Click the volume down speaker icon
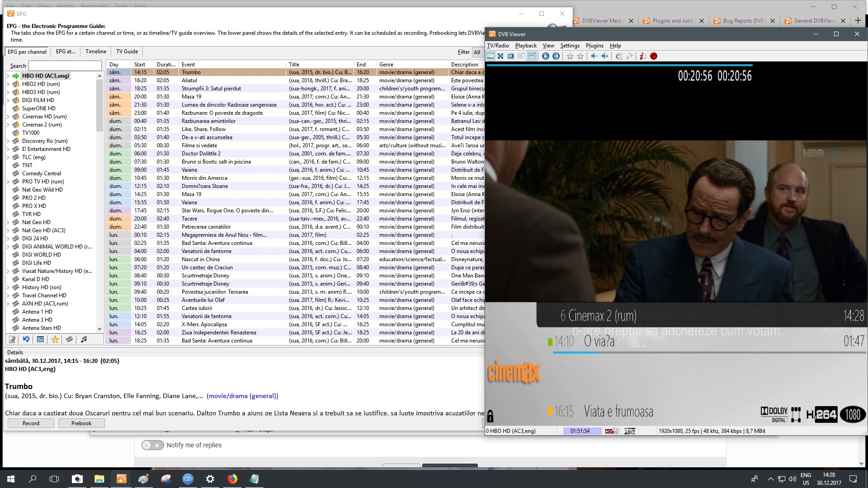The height and width of the screenshot is (488, 868). (x=594, y=56)
